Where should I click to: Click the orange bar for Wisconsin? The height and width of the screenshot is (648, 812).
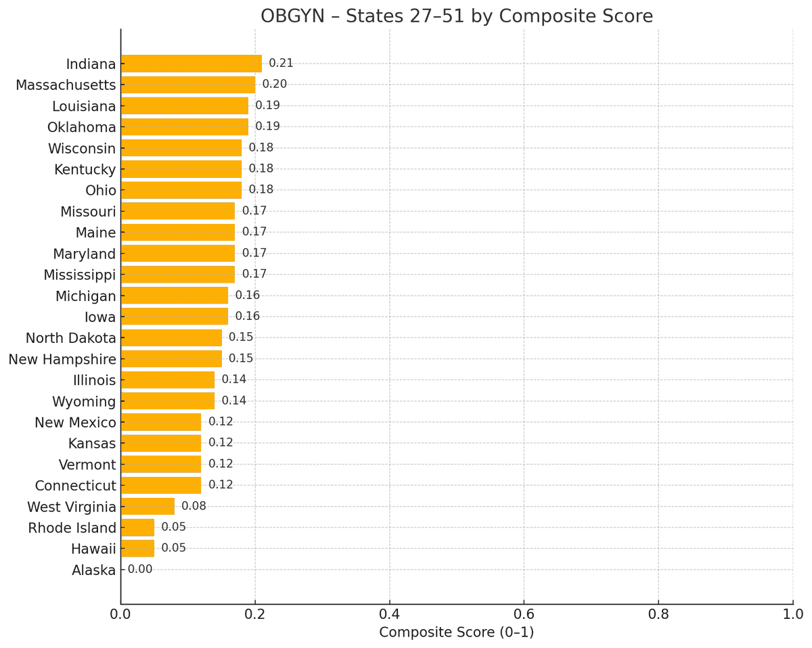[x=181, y=148]
